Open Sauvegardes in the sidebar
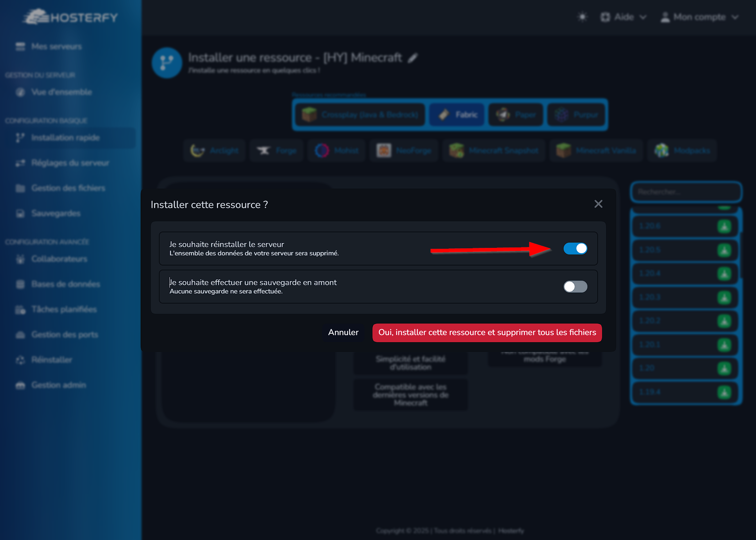The height and width of the screenshot is (540, 756). point(56,213)
